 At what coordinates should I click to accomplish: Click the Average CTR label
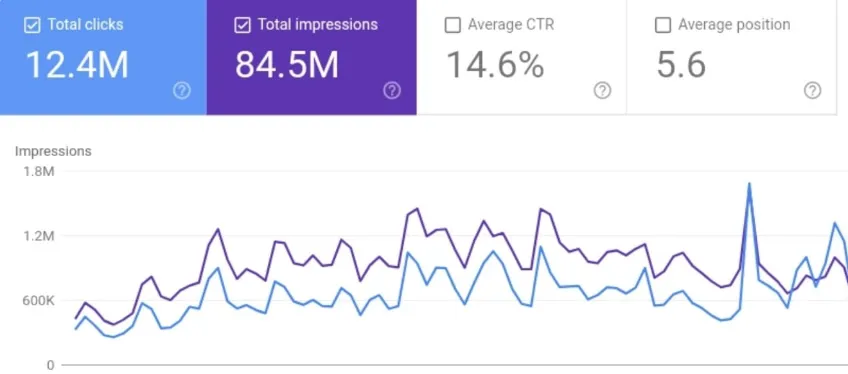(511, 24)
